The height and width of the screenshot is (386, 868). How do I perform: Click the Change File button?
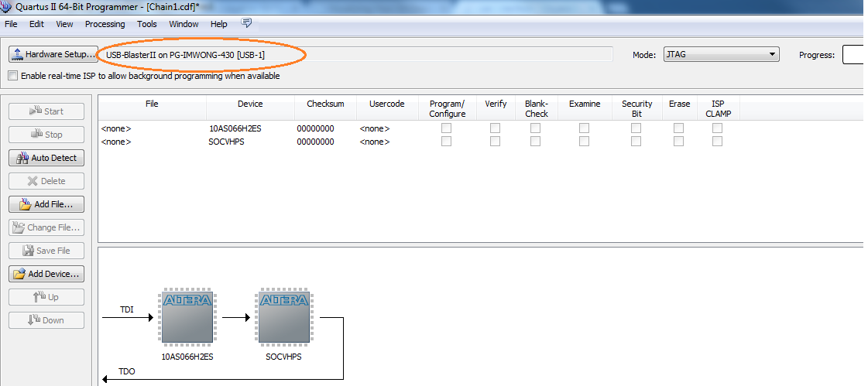click(46, 227)
